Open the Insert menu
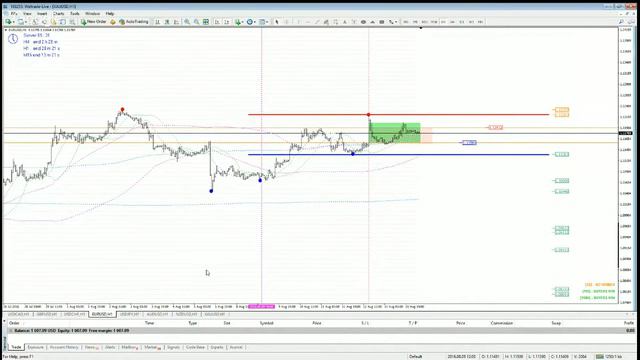Image resolution: width=640 pixels, height=360 pixels. [42, 13]
